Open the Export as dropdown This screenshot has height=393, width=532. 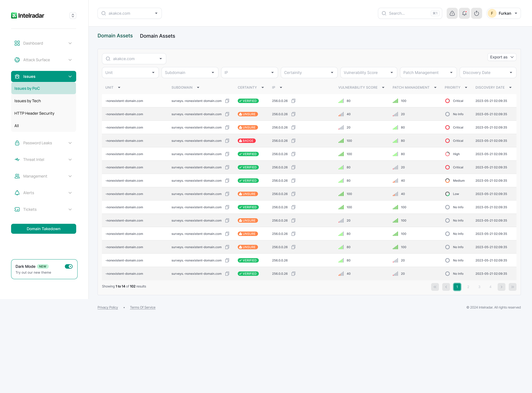pos(502,57)
